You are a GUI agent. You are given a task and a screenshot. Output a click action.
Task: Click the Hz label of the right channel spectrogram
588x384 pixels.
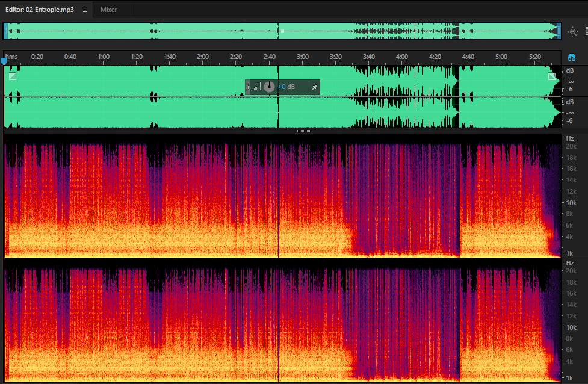pyautogui.click(x=570, y=263)
